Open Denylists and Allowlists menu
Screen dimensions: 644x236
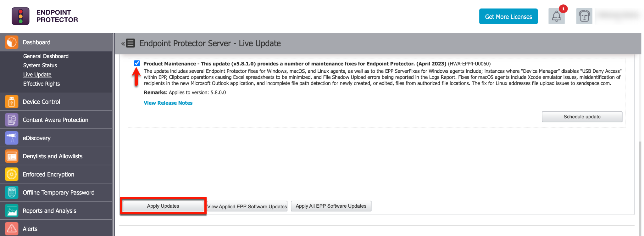(x=56, y=156)
